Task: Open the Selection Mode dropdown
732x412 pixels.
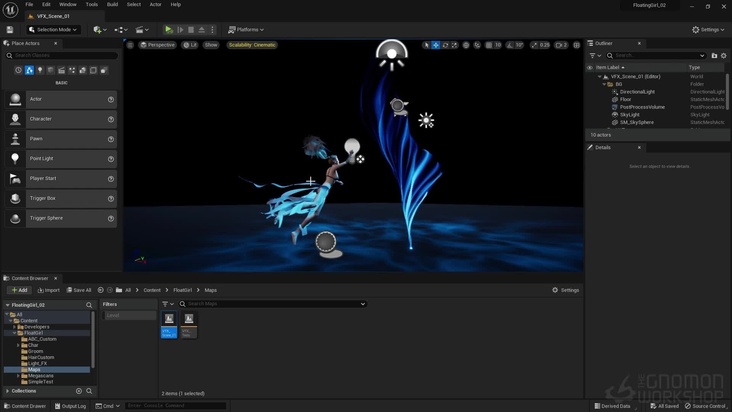Action: pos(53,30)
